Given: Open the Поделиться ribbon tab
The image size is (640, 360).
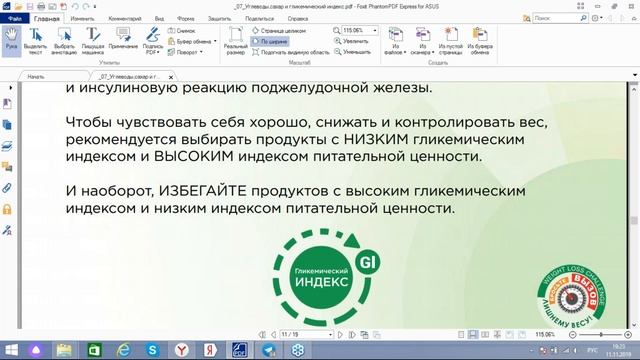Looking at the screenshot, I should tap(260, 19).
